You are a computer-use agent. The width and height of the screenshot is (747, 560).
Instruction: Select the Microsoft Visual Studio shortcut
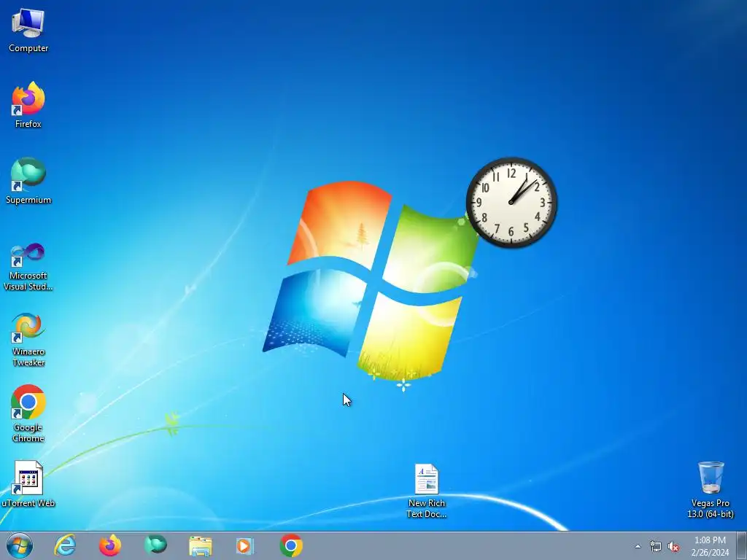point(28,267)
